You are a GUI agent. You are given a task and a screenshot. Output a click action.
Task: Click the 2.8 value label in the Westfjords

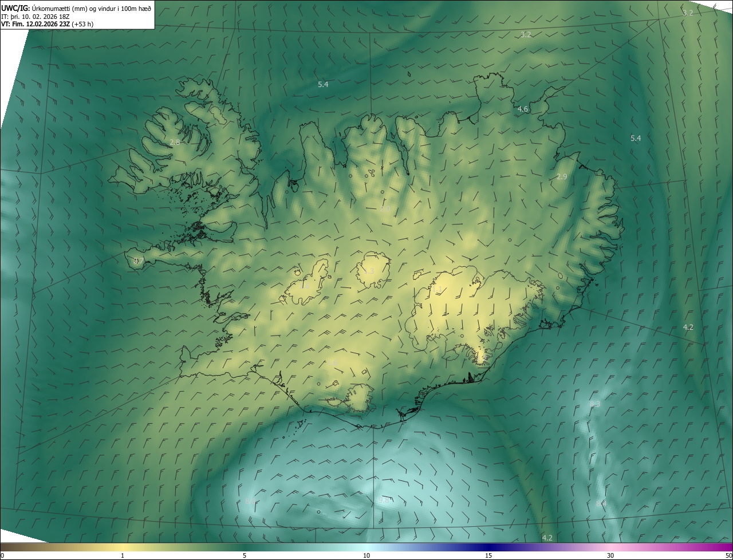pyautogui.click(x=175, y=142)
